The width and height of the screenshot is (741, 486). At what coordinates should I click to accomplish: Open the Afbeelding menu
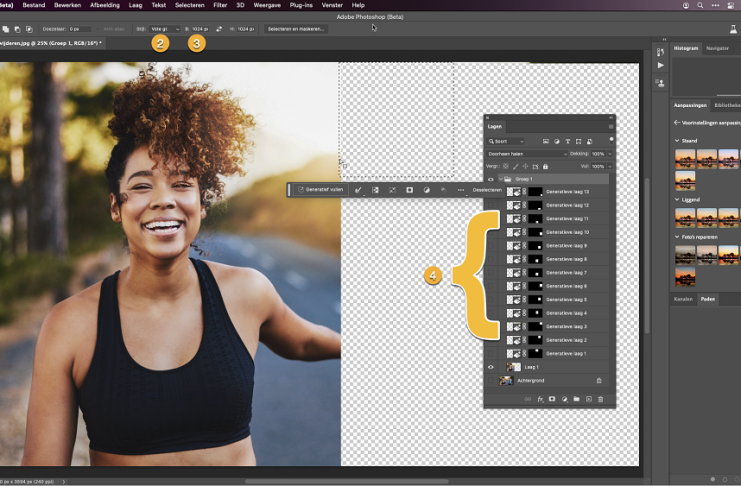[x=105, y=5]
